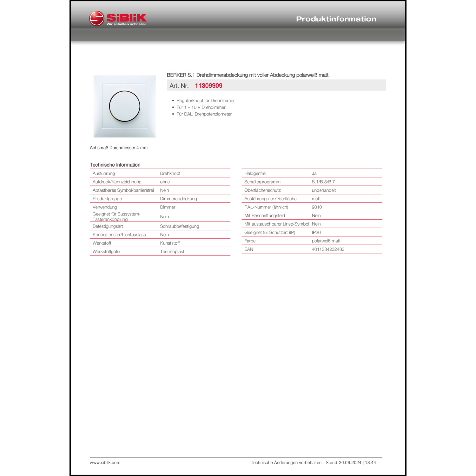
Task: Click the 'Achsmaß Durchmesser 4 mm' caption
Action: click(x=119, y=148)
